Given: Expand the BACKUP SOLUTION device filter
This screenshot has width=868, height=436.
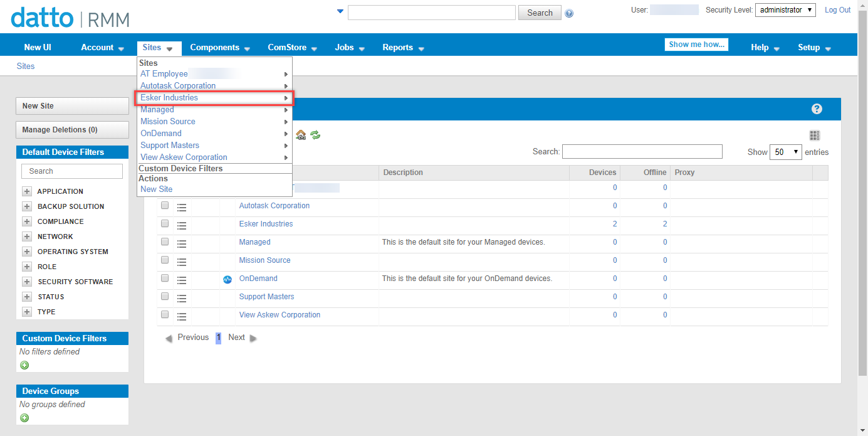Looking at the screenshot, I should (x=27, y=206).
